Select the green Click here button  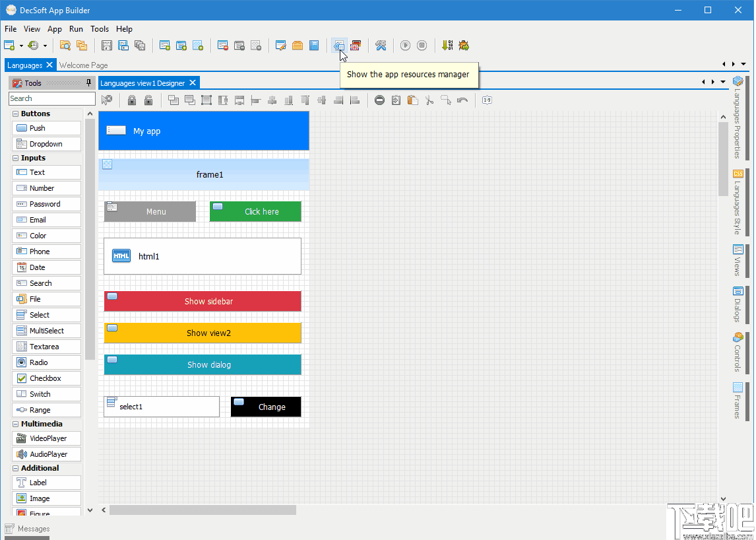pyautogui.click(x=255, y=211)
